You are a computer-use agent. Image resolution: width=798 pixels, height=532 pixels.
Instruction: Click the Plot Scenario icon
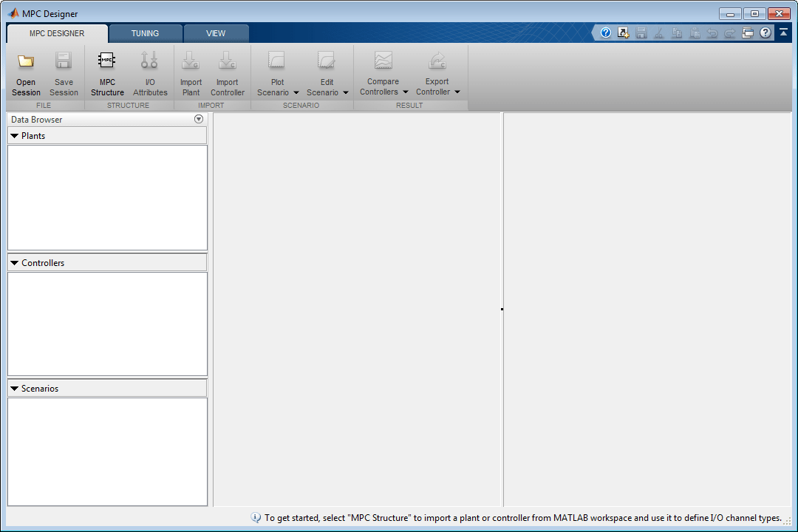pos(277,61)
